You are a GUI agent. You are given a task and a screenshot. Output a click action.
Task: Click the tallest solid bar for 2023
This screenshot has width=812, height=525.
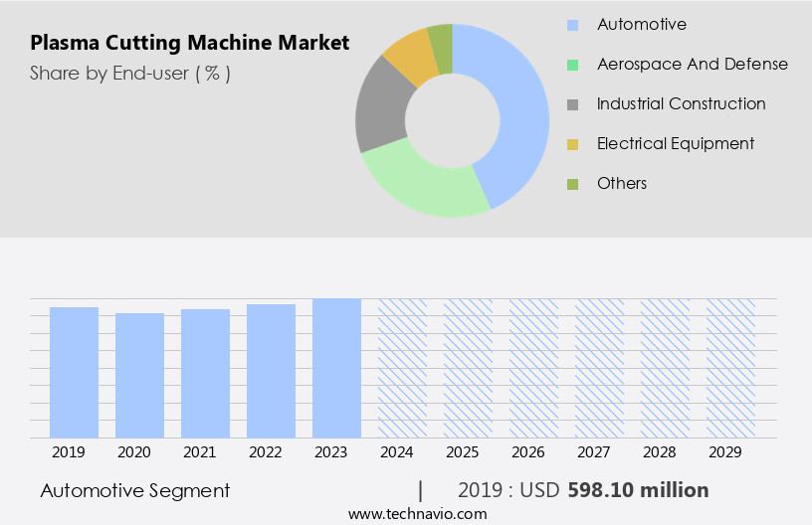click(336, 368)
